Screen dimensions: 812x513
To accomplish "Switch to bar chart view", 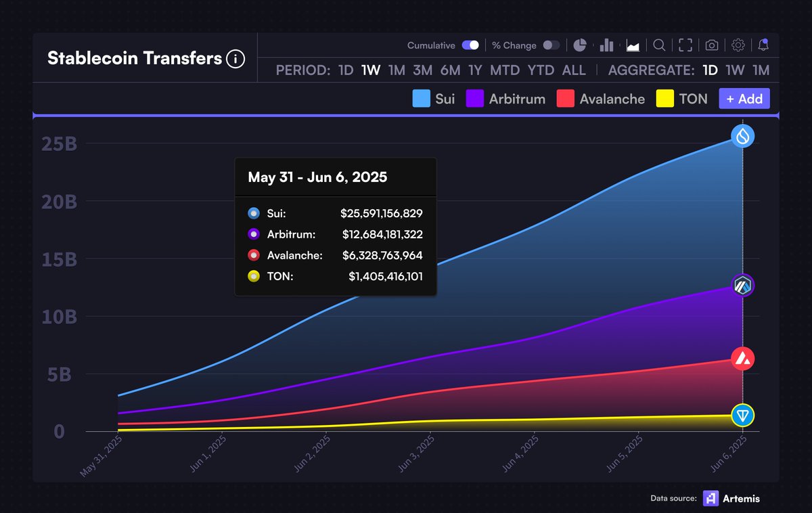I will (x=606, y=45).
